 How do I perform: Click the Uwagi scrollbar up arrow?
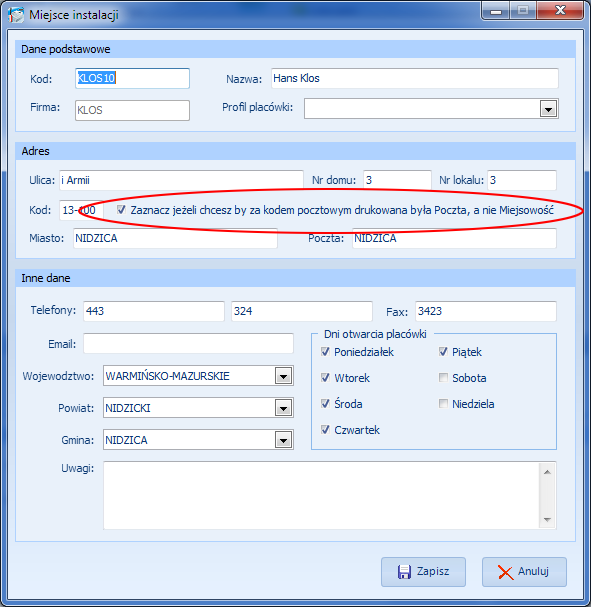(x=547, y=472)
